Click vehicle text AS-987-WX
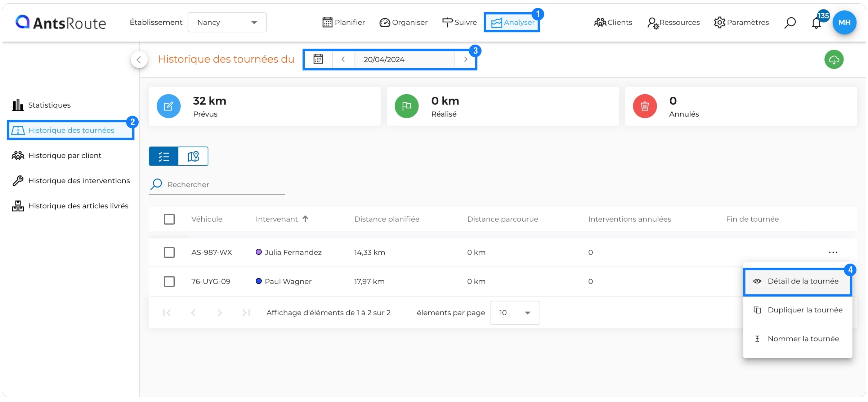The image size is (868, 402). [x=212, y=252]
